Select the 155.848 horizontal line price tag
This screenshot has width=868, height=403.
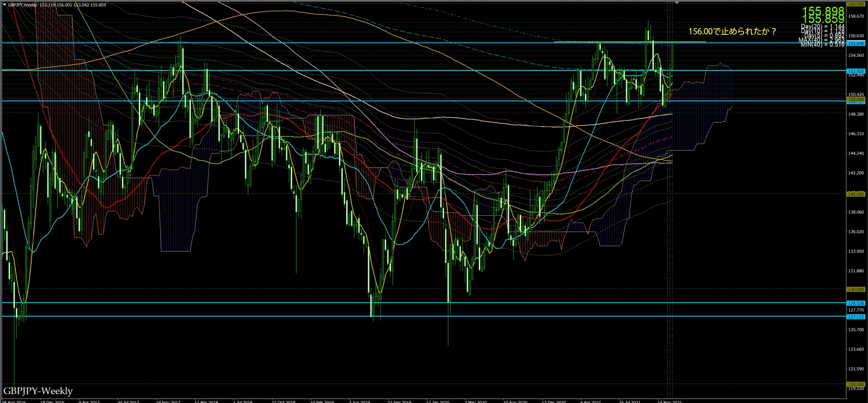856,43
